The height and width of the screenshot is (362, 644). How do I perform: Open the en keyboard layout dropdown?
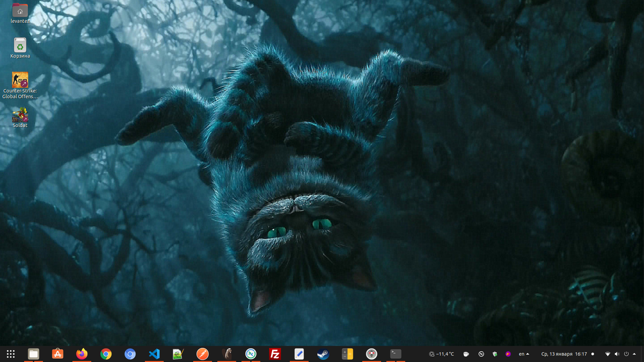[524, 354]
